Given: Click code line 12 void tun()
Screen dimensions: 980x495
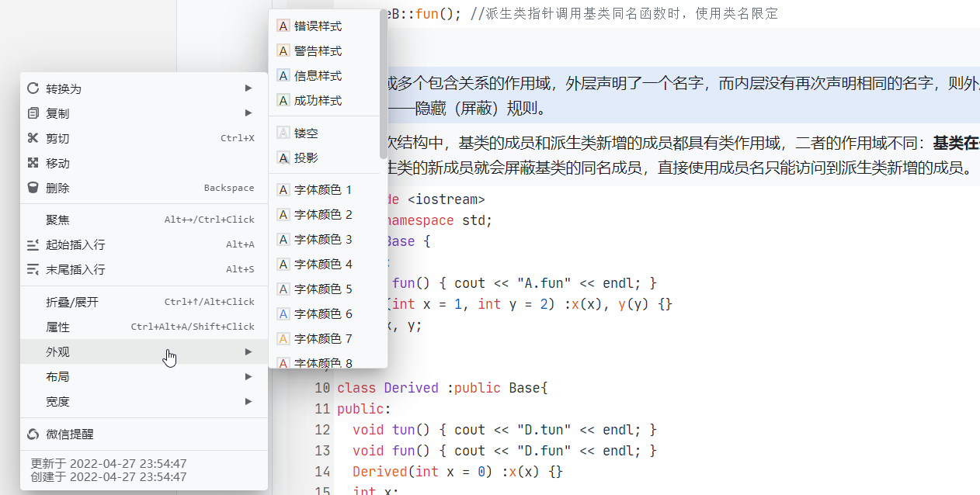Looking at the screenshot, I should [504, 430].
